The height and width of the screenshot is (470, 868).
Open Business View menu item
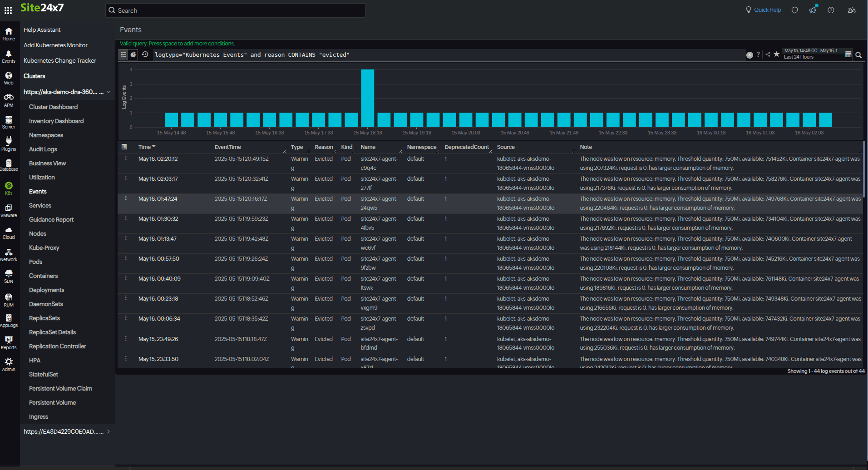[x=47, y=163]
